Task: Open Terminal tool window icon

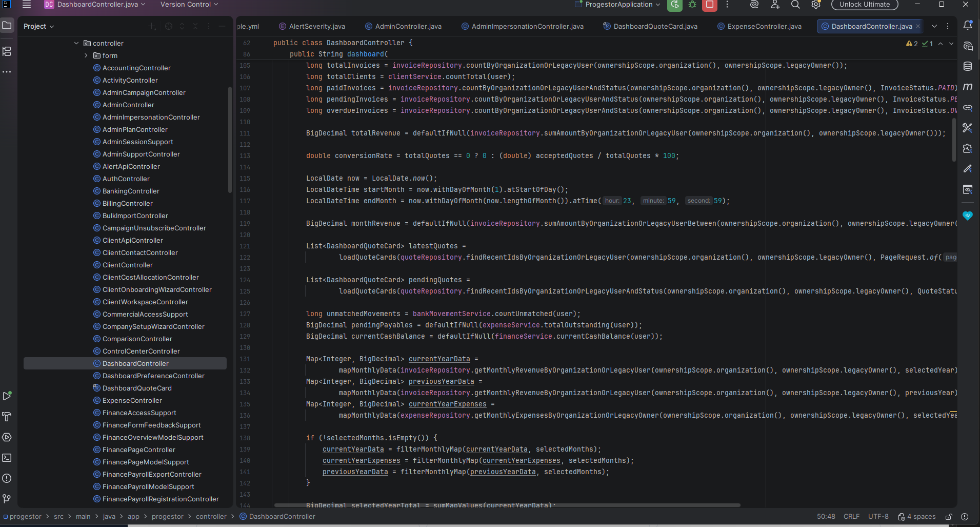Action: pos(7,458)
